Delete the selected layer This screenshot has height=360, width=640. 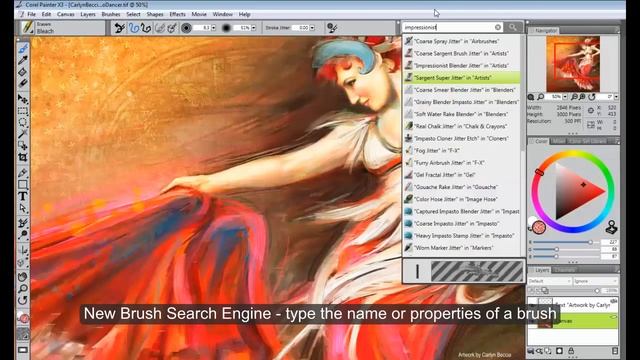tap(615, 351)
